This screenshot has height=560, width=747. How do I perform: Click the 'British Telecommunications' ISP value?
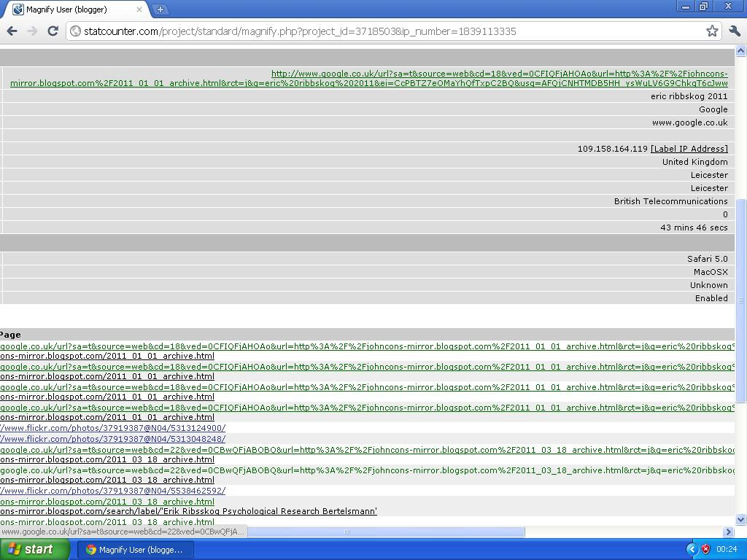(671, 201)
